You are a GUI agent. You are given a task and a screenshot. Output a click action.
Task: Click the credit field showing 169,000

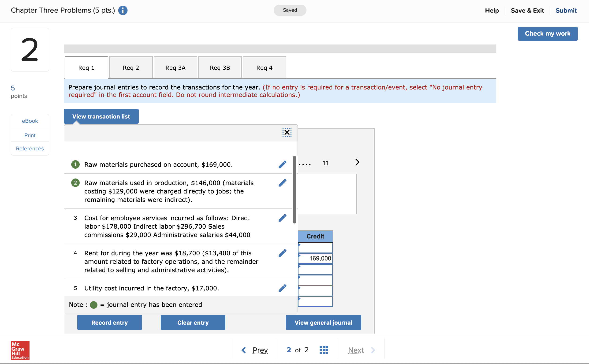315,258
